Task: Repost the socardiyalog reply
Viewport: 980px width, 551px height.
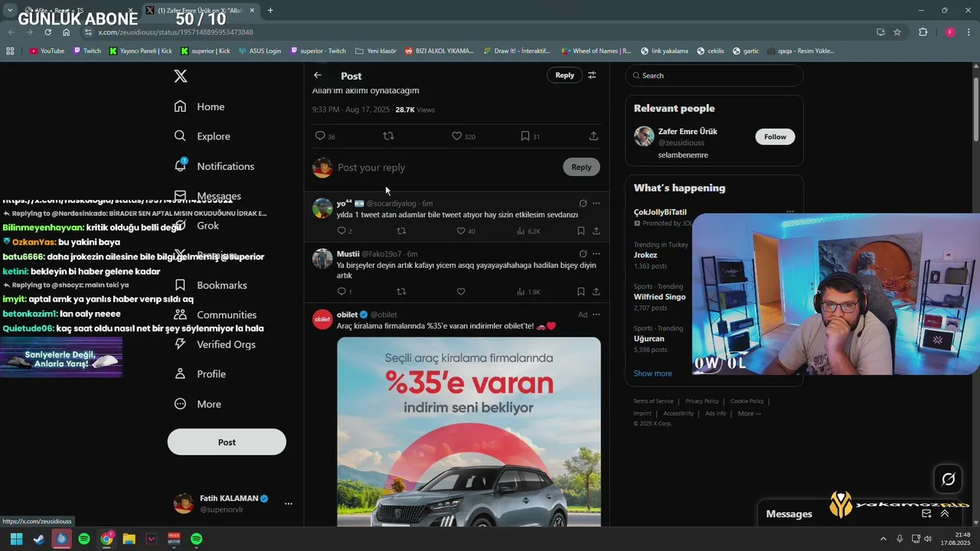Action: pos(401,231)
